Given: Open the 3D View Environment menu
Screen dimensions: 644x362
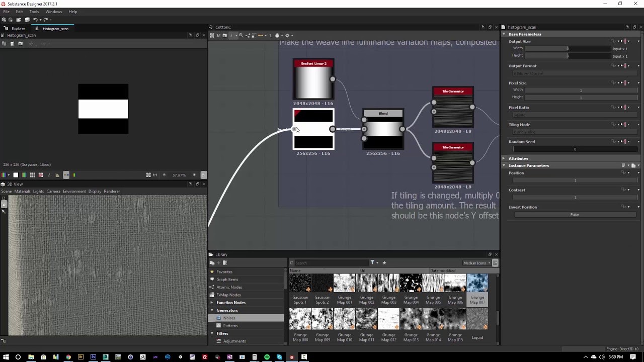Looking at the screenshot, I should 74,192.
